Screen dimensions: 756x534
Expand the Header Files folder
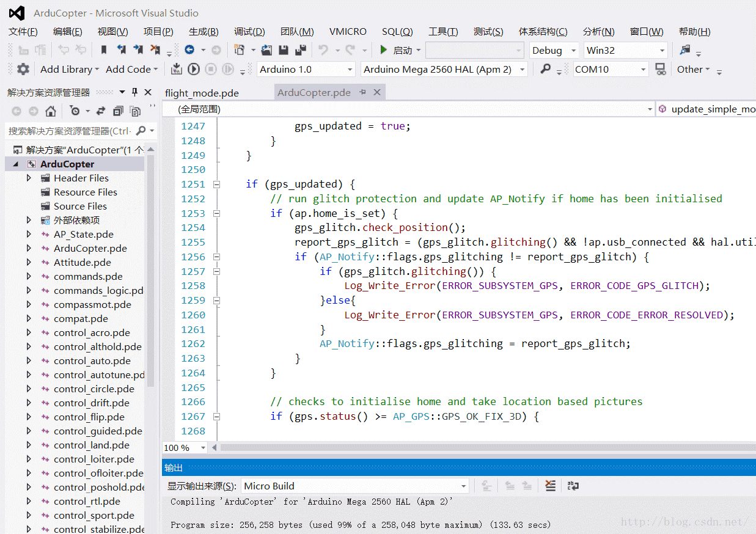tap(29, 178)
